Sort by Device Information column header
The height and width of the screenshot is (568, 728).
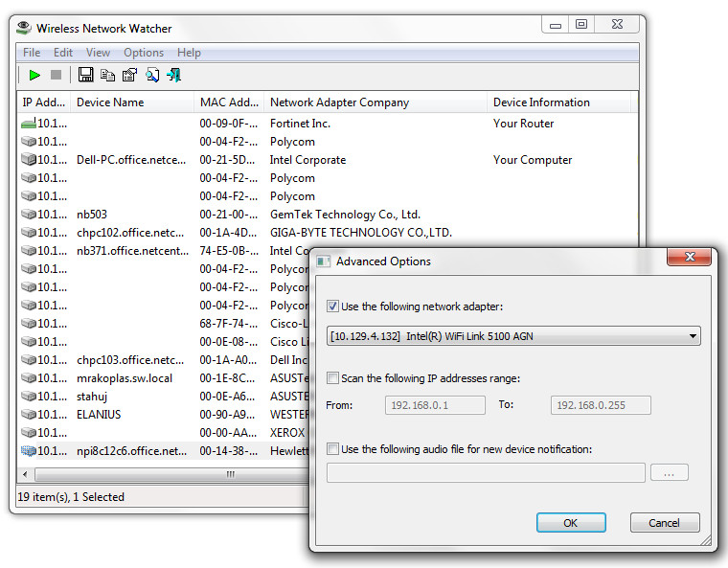[x=559, y=102]
